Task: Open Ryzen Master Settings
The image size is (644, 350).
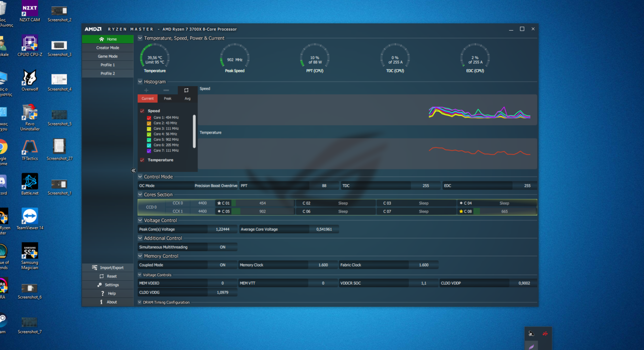Action: (x=108, y=285)
